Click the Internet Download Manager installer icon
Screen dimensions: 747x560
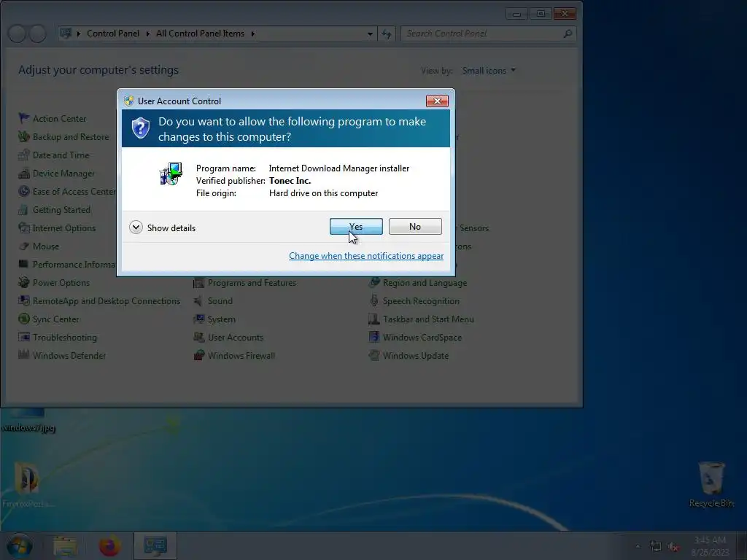(171, 174)
